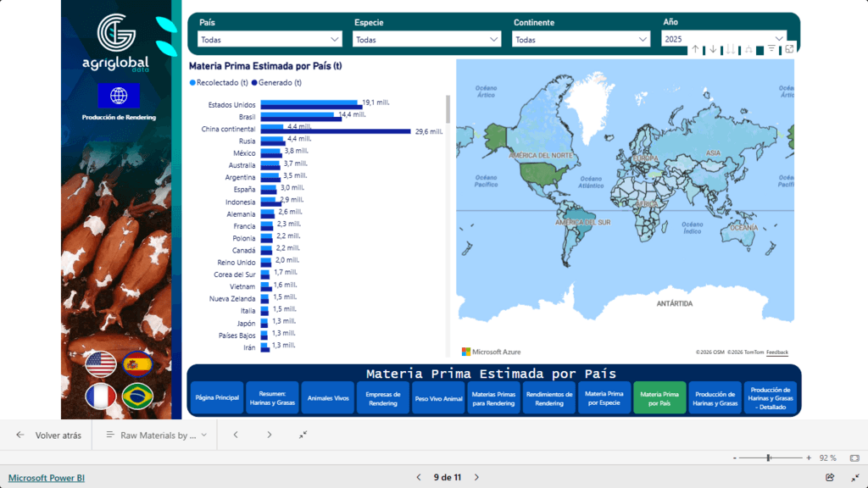Click Recolectado (t) legend marker
868x488 pixels.
click(192, 83)
